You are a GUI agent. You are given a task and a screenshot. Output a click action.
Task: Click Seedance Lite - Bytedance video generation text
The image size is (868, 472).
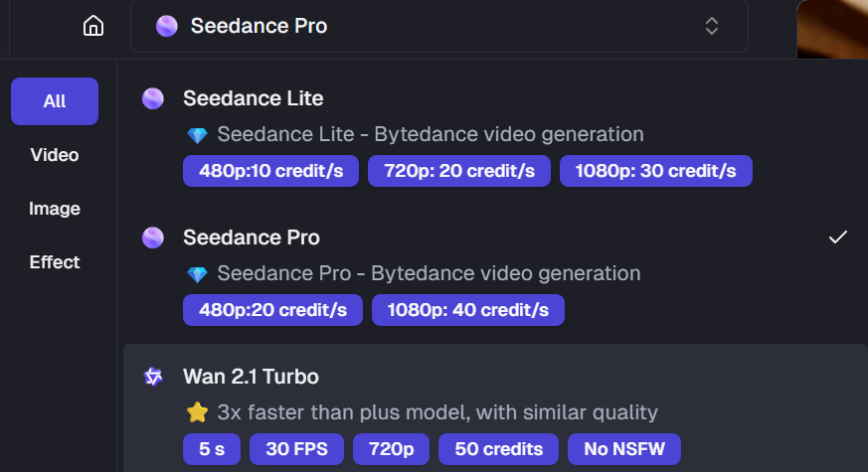[431, 134]
